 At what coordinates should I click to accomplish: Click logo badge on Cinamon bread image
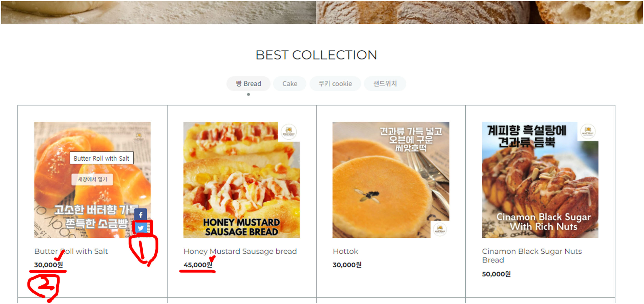pyautogui.click(x=588, y=131)
